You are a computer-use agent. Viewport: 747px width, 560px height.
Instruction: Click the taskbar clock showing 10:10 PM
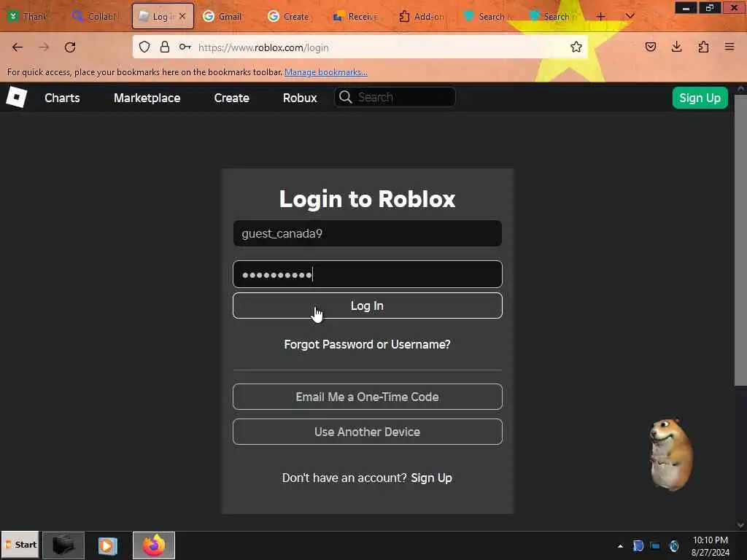tap(710, 546)
